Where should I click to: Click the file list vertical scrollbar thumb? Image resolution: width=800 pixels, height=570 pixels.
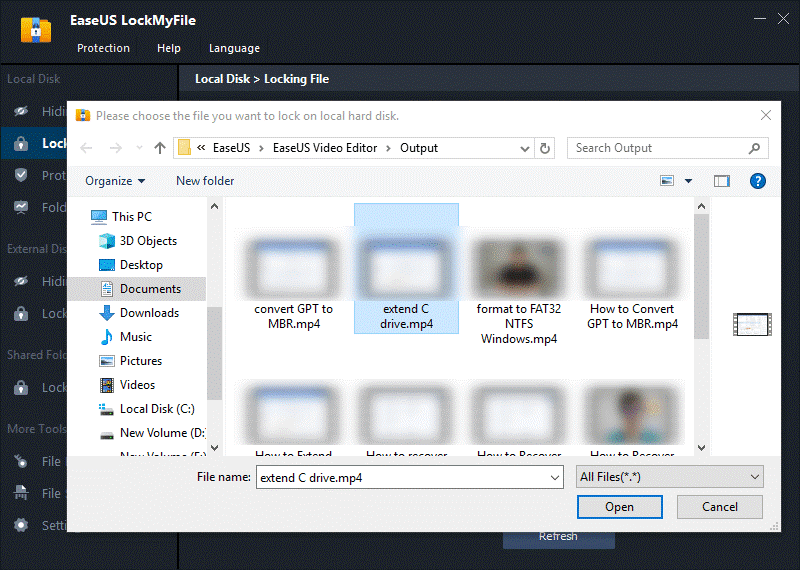pyautogui.click(x=702, y=276)
